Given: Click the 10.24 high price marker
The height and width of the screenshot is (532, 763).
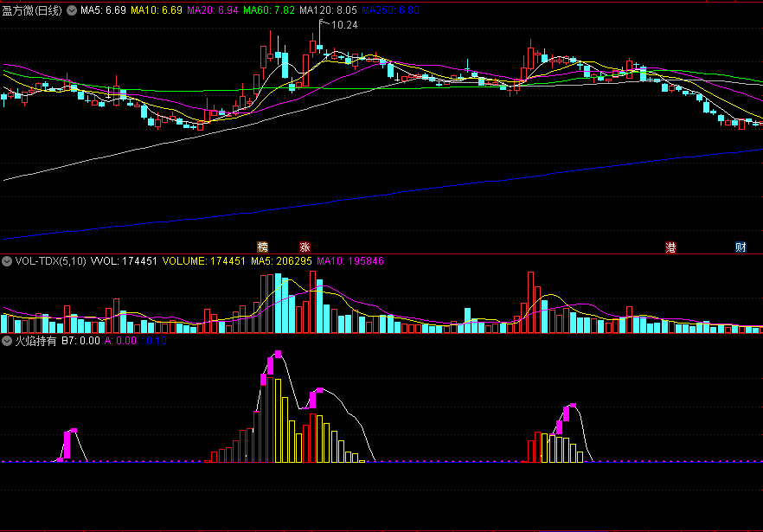Looking at the screenshot, I should tap(344, 25).
